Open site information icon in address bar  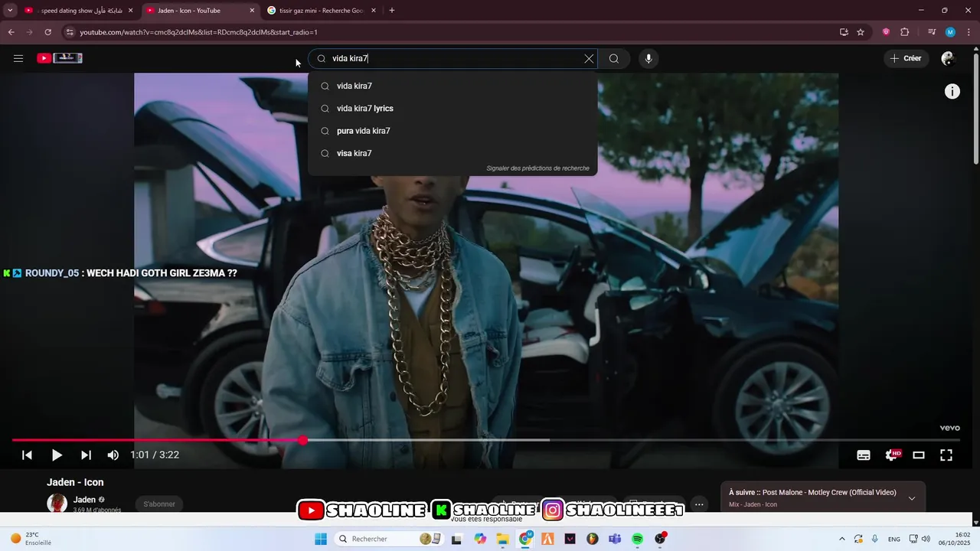click(70, 32)
